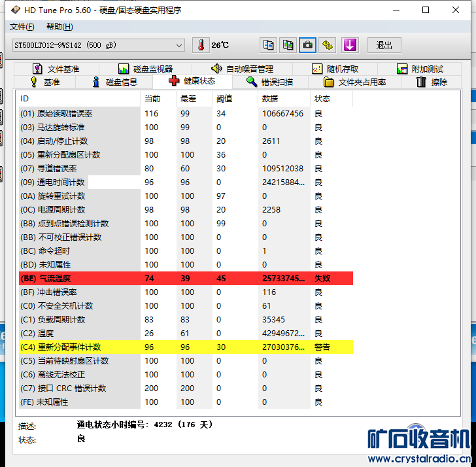This screenshot has height=467, width=476.
Task: Click the 状态 column header
Action: point(331,99)
